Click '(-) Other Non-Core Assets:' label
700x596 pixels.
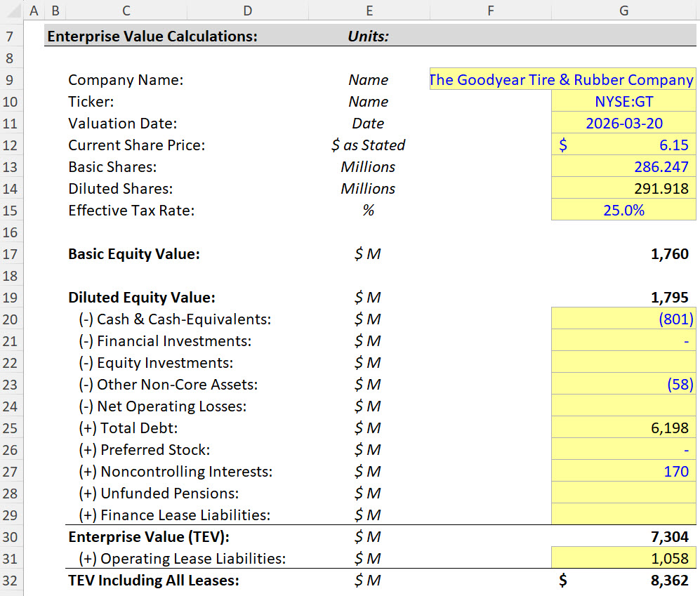[x=169, y=385]
